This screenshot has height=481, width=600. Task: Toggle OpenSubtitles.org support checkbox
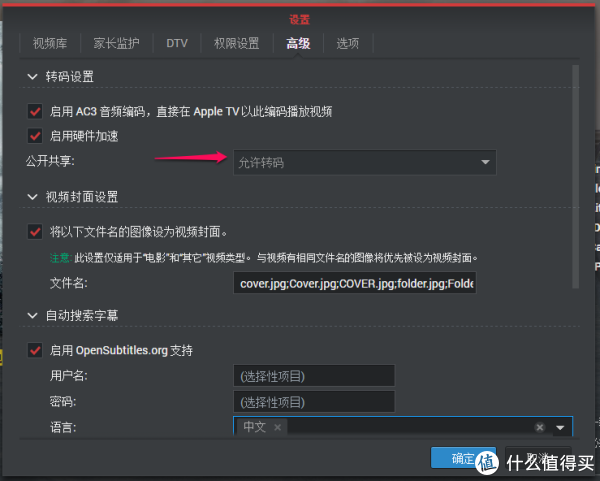[37, 350]
